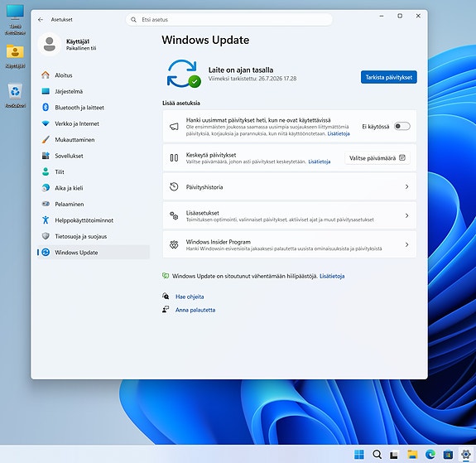Image resolution: width=476 pixels, height=463 pixels.
Task: Click the Anna palautetta link
Action: [x=195, y=310]
